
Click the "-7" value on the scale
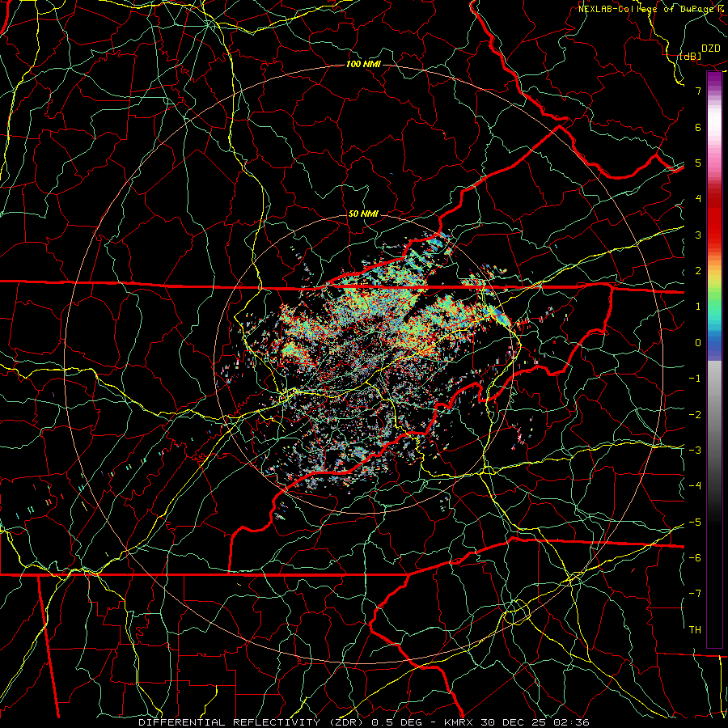click(695, 594)
